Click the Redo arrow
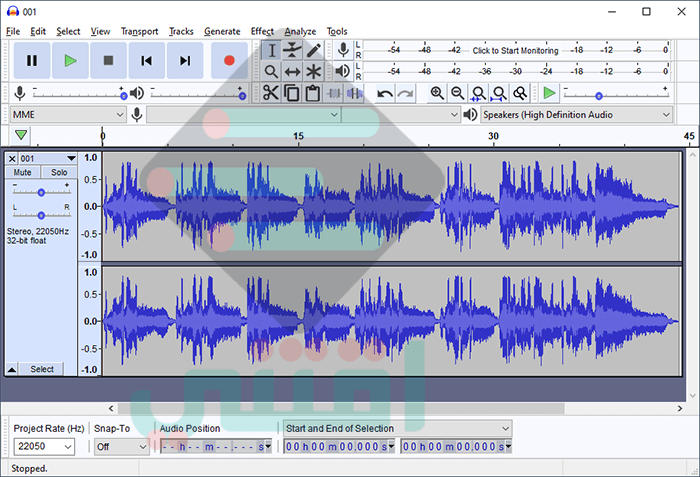700x477 pixels. click(x=405, y=93)
